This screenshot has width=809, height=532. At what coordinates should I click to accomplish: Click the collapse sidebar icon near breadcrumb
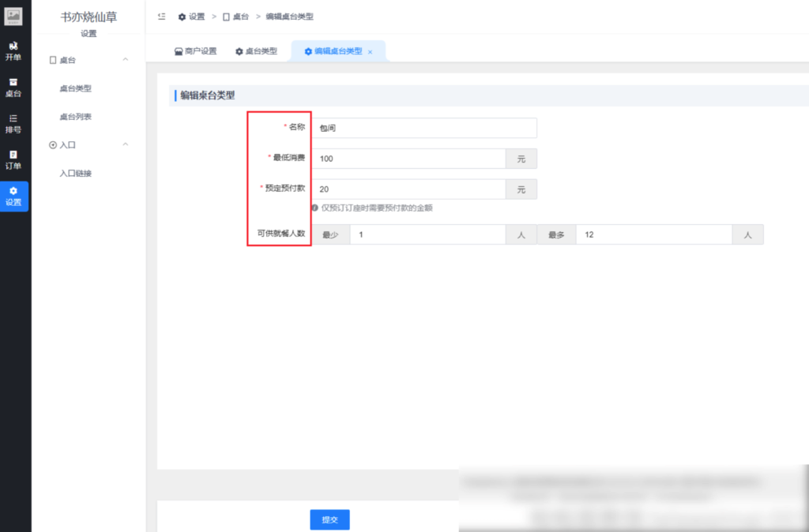(x=162, y=16)
